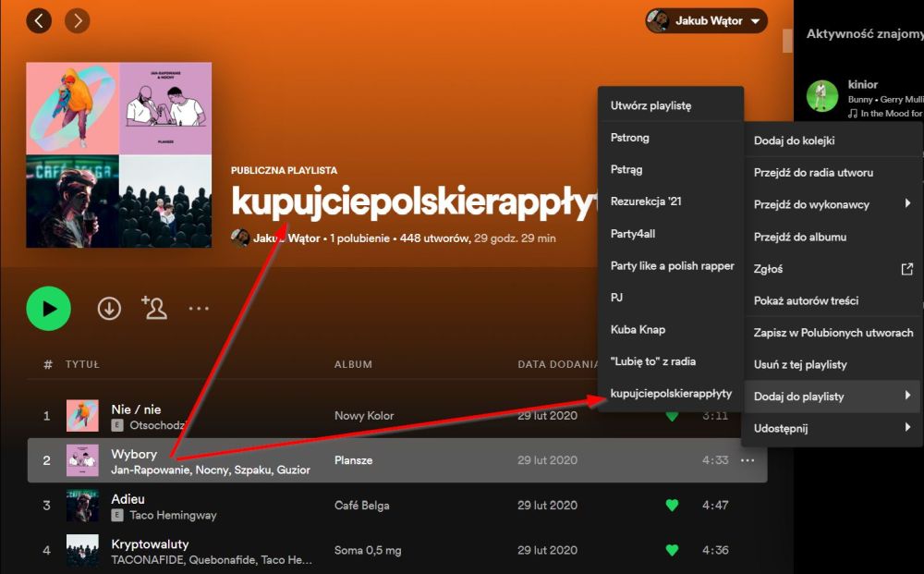Open the playlist cover art collage
This screenshot has width=924, height=574.
pos(119,155)
